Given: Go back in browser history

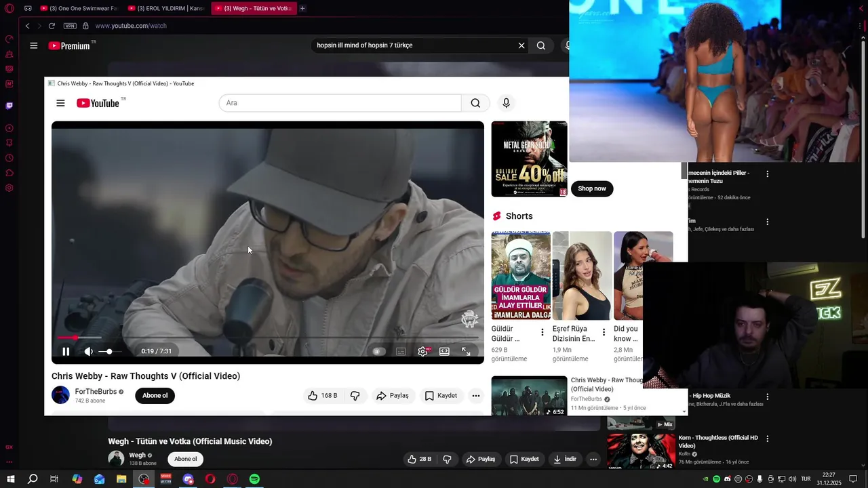Looking at the screenshot, I should (28, 26).
